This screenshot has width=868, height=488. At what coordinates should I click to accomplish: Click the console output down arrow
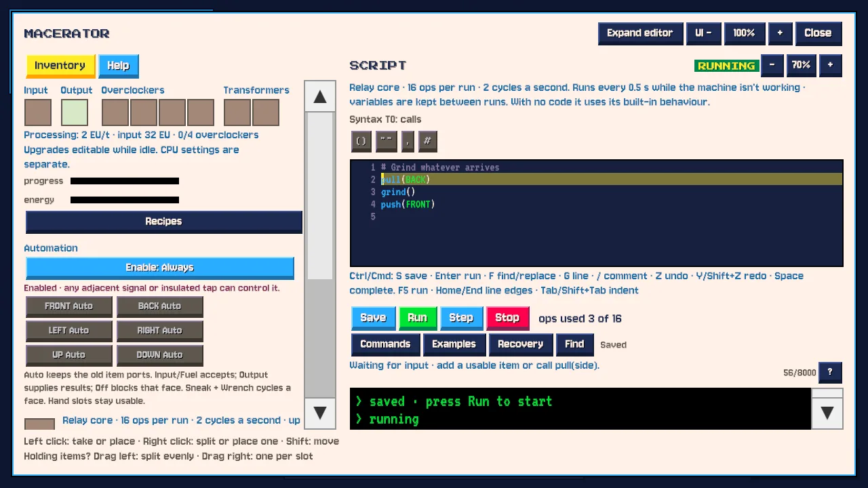pyautogui.click(x=827, y=413)
